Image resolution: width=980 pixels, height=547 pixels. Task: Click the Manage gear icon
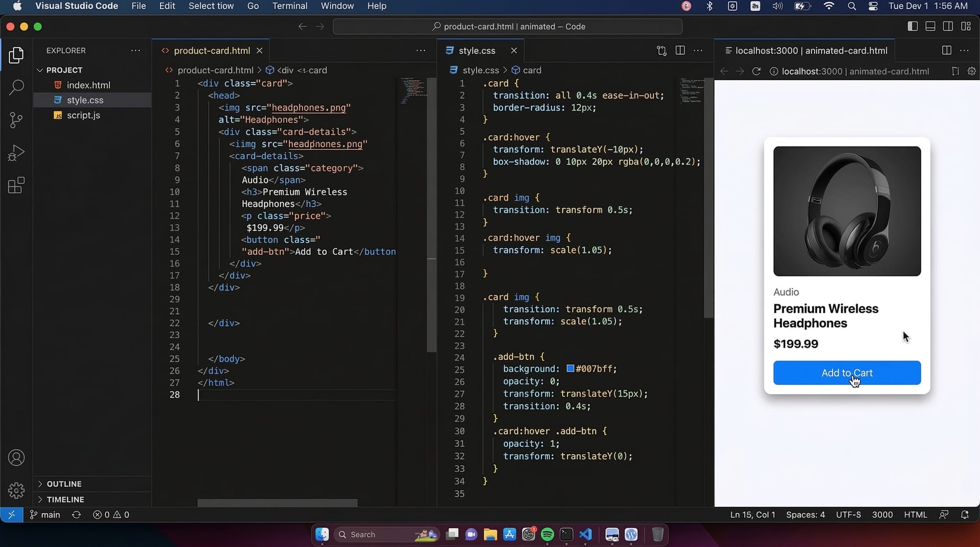pyautogui.click(x=16, y=490)
